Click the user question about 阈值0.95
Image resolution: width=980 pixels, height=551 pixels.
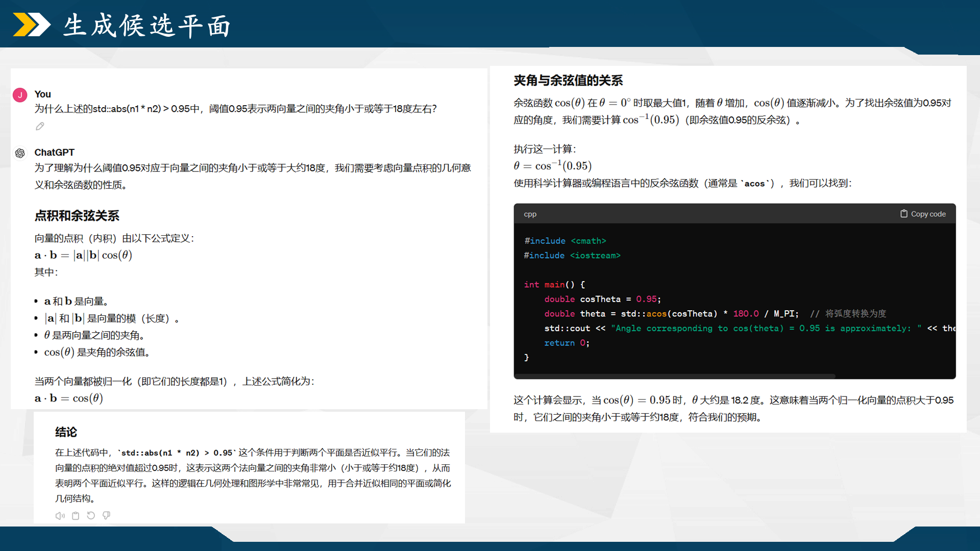click(x=235, y=109)
